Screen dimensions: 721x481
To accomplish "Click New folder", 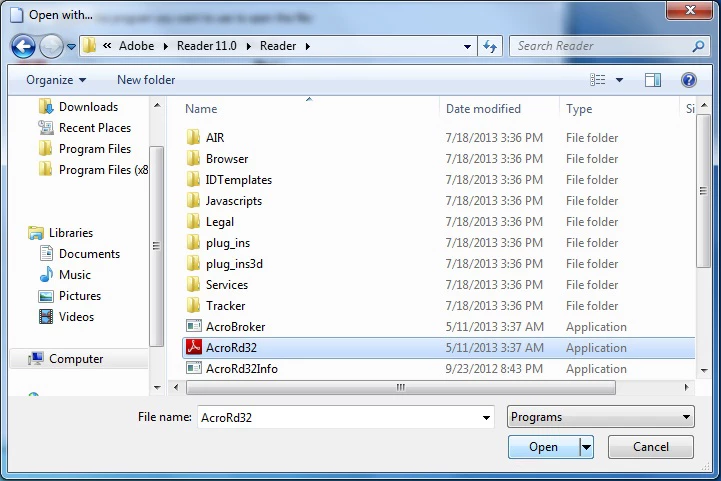I will coord(146,80).
